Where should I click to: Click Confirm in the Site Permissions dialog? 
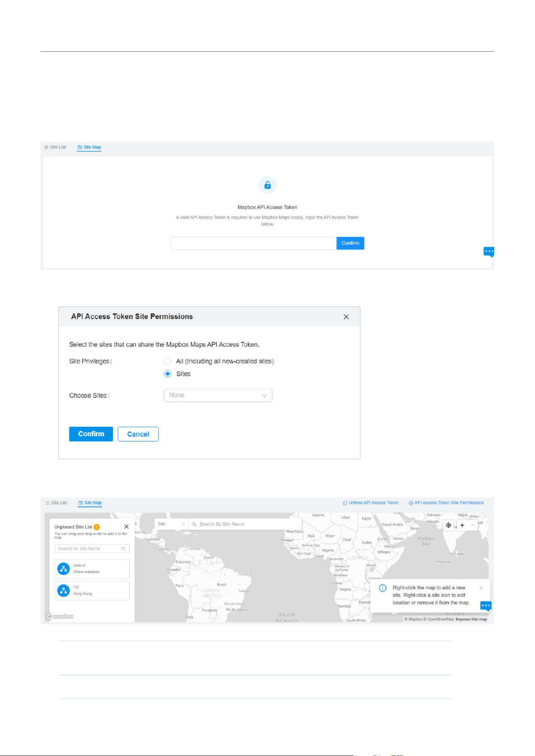click(x=91, y=434)
